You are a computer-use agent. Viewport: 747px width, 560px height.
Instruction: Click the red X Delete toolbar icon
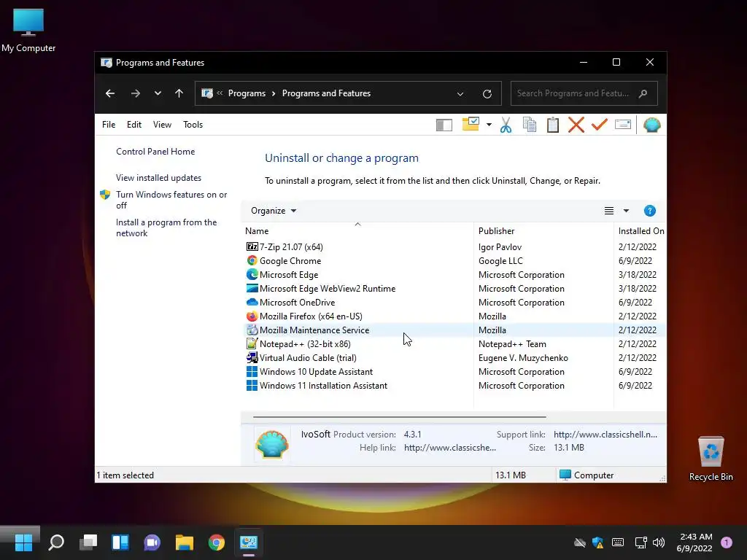(x=576, y=125)
